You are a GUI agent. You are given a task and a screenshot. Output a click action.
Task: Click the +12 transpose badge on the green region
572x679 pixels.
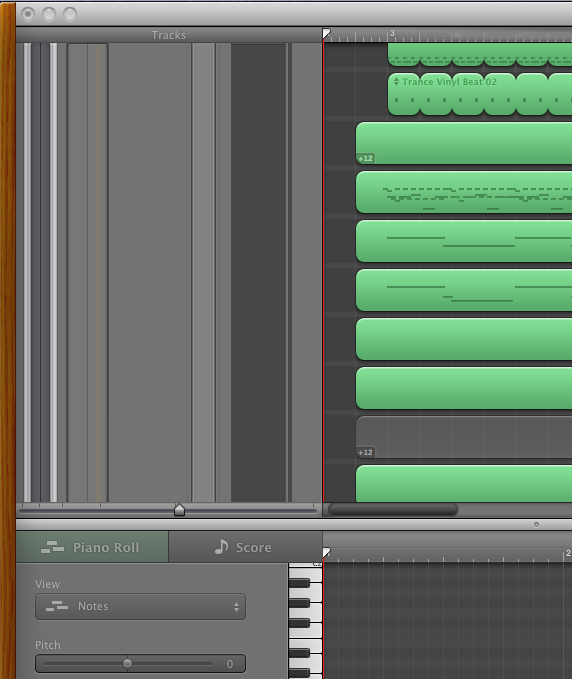(x=365, y=158)
